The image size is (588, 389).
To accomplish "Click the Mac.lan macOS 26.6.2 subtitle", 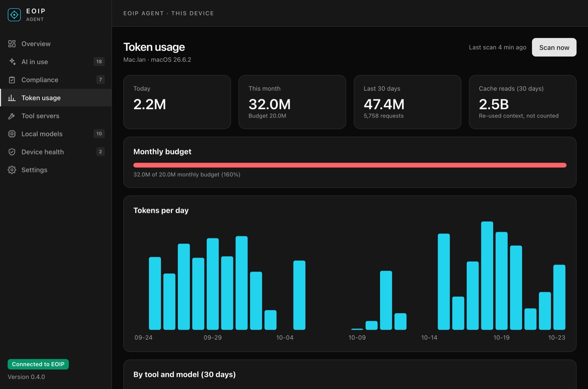I will [157, 60].
